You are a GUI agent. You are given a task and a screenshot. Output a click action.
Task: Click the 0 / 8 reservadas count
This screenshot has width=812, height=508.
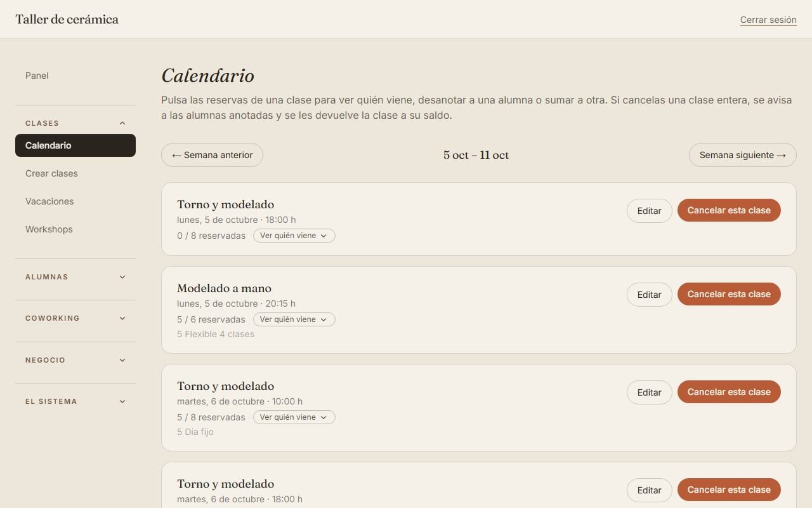pyautogui.click(x=211, y=236)
